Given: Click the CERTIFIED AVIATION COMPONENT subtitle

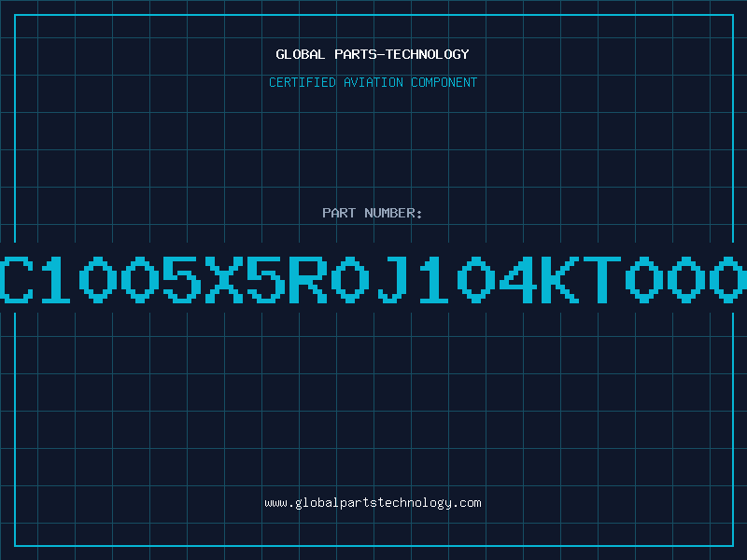Looking at the screenshot, I should [x=373, y=82].
